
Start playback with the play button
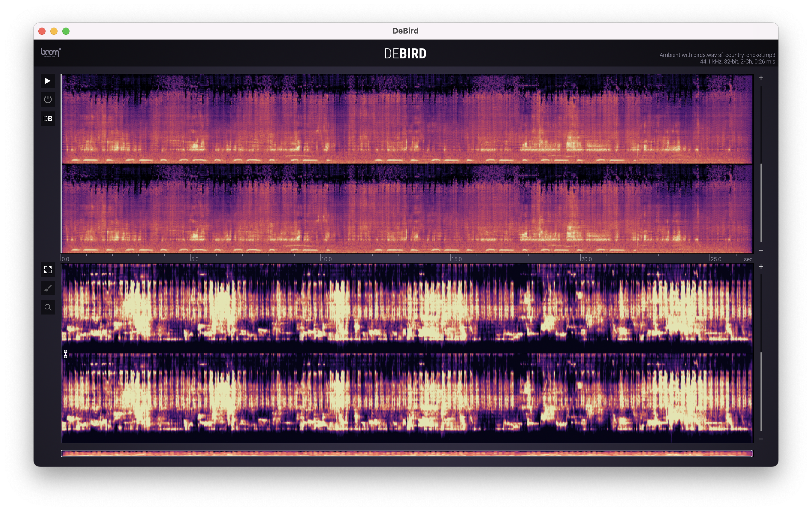coord(48,81)
